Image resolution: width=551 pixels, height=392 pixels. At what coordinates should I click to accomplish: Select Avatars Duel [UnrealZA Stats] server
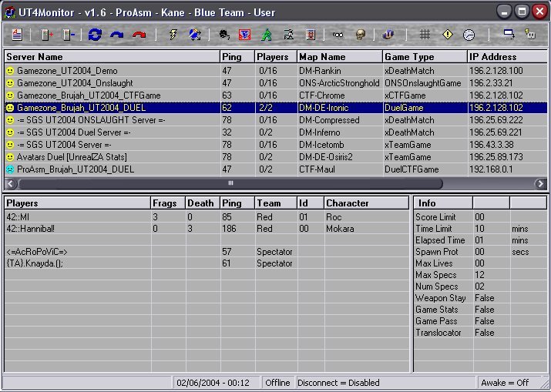click(x=276, y=157)
